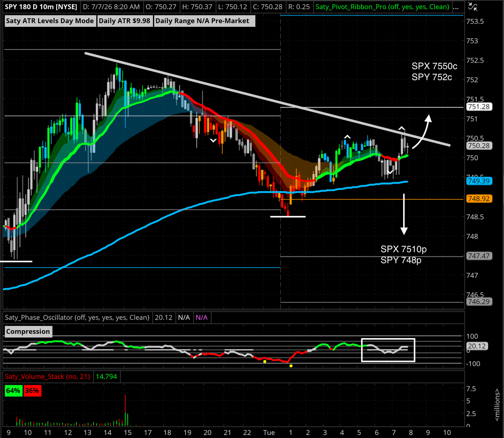Click the 100 label on oscillator axis
Viewport: 504px width, 438px height.
472,336
